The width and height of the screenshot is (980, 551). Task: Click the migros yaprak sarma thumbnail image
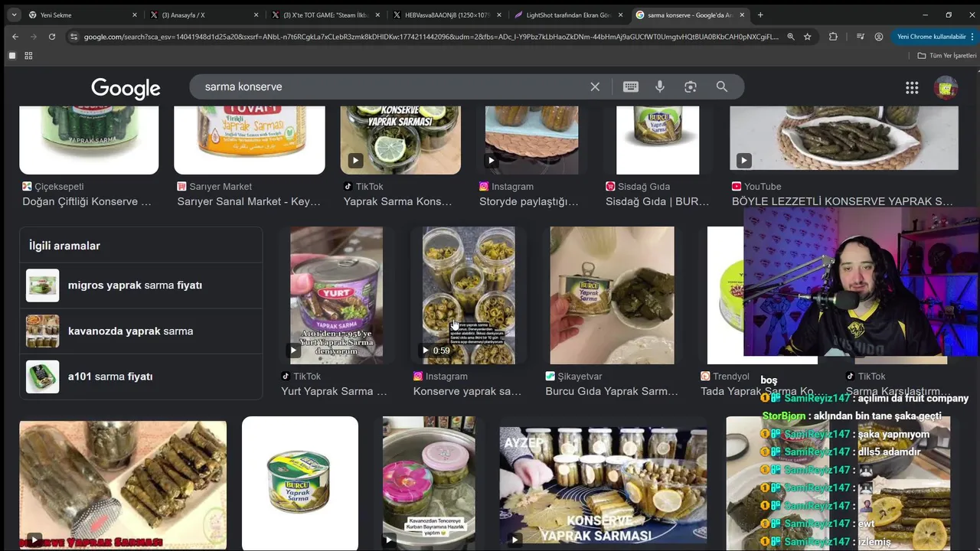pos(42,285)
